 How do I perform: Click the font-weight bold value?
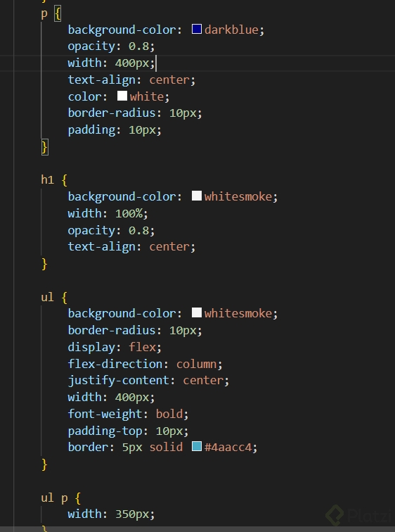[x=169, y=414]
